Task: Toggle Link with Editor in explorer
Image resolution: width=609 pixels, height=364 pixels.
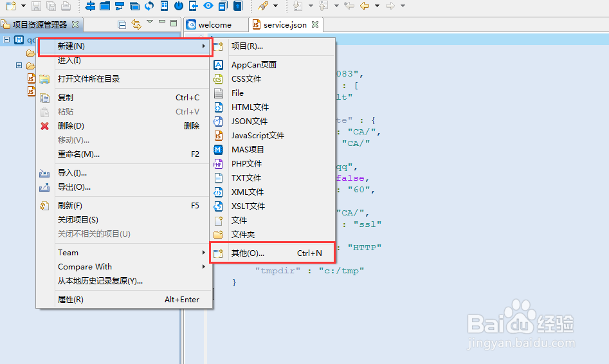Action: coord(136,24)
